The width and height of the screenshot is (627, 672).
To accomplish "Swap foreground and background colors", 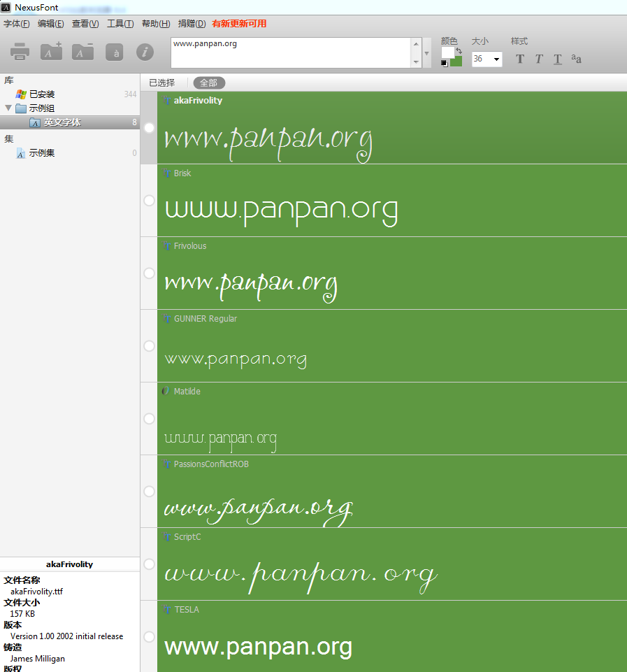I will pos(459,50).
